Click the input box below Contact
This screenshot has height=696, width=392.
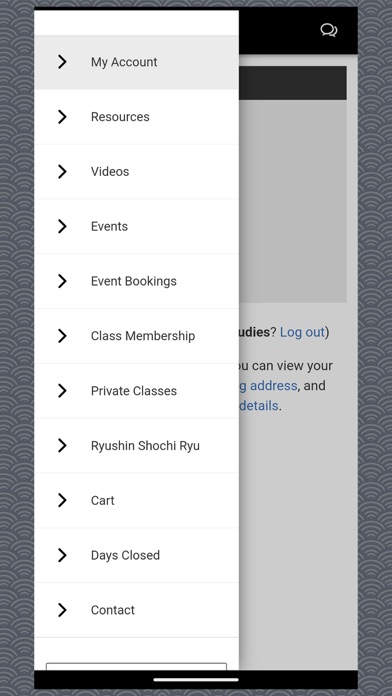pos(136,666)
